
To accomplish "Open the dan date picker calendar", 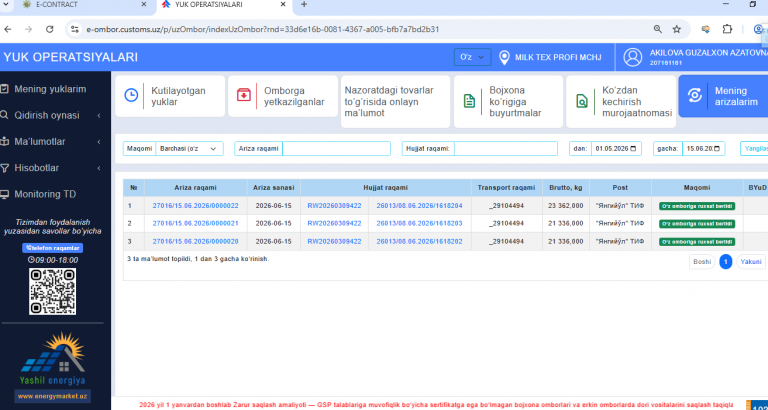I will [x=633, y=148].
